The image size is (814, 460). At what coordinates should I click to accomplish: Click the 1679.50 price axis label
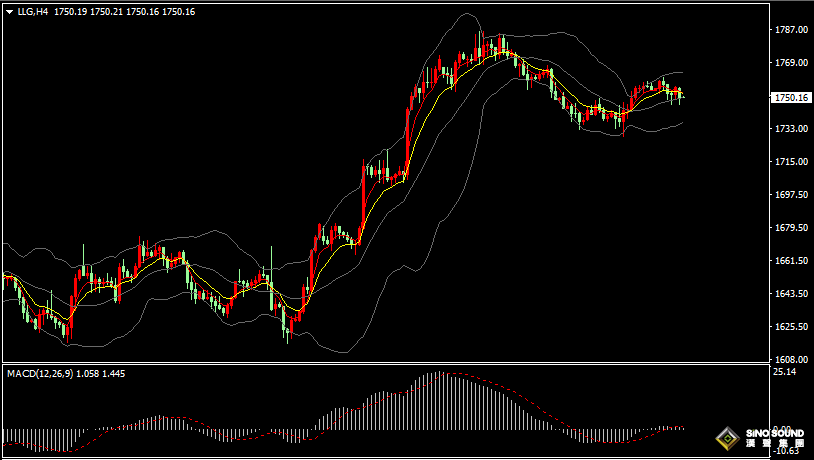(791, 228)
